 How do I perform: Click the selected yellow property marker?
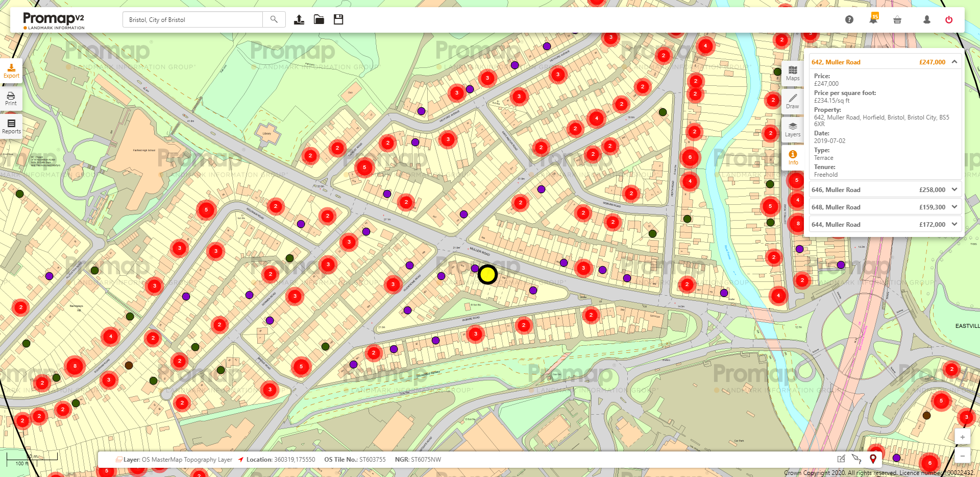[487, 275]
